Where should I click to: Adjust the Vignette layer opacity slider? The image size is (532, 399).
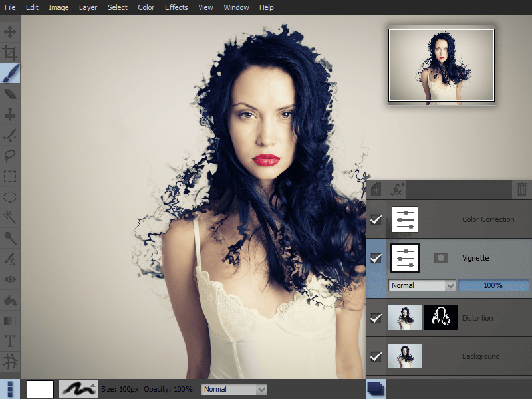pyautogui.click(x=493, y=285)
